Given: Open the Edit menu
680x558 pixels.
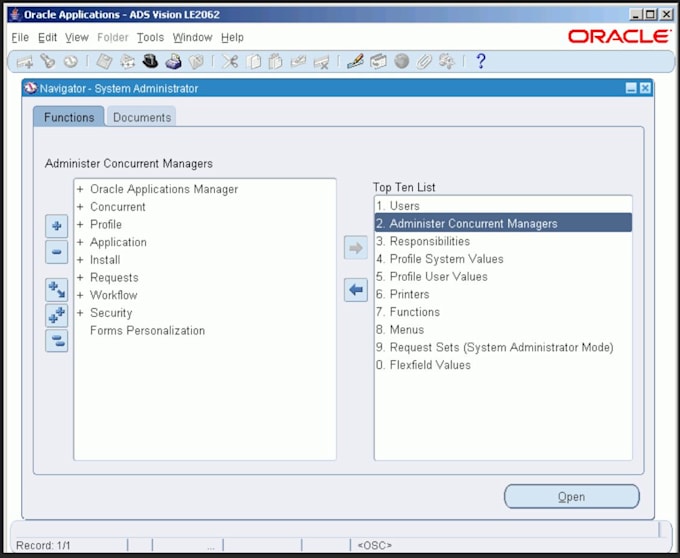Looking at the screenshot, I should 47,38.
